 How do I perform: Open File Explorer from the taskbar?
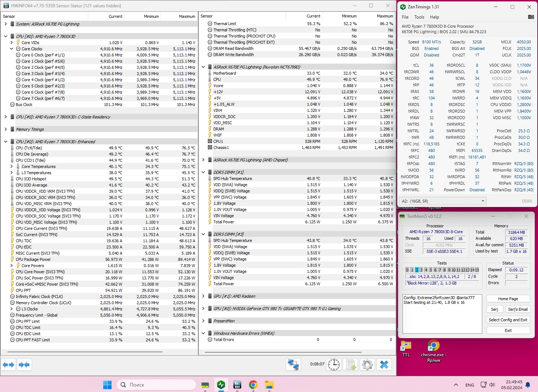pos(269,385)
